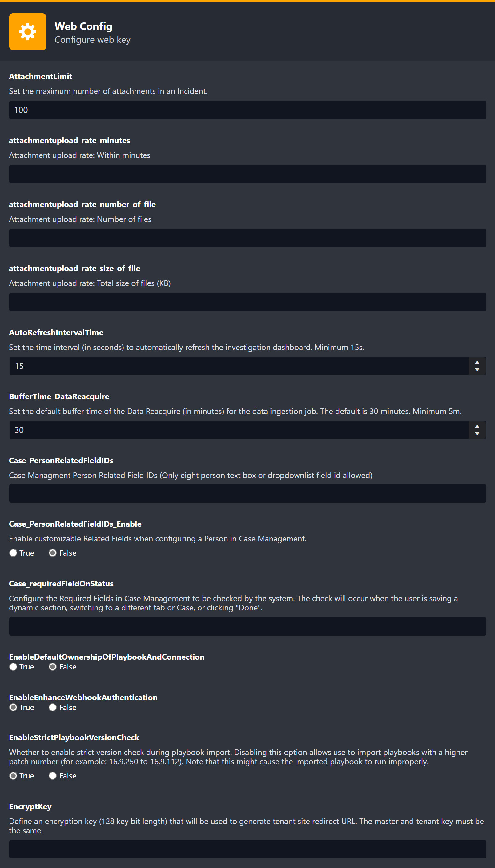Focus the Case_requiredFieldOnStatus input box

point(247,626)
